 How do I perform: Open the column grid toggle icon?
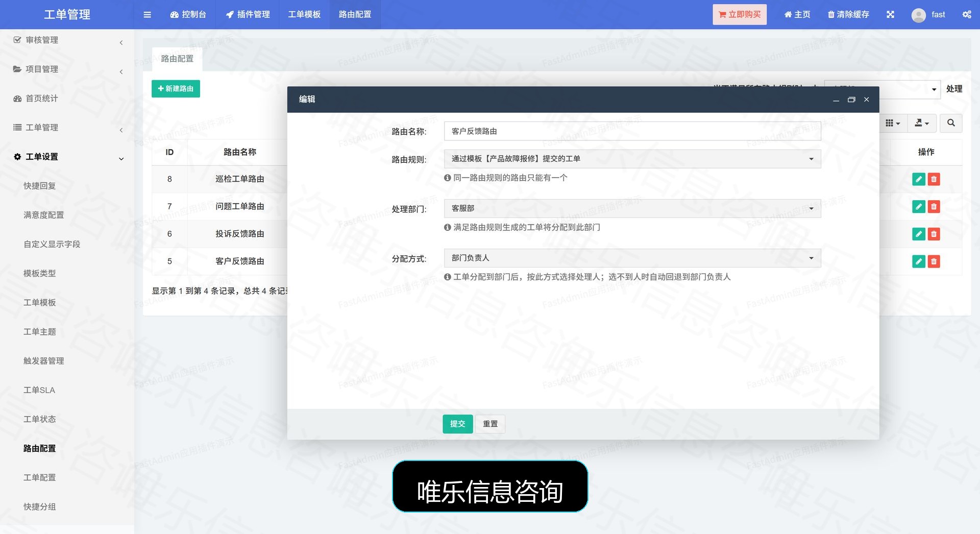[x=893, y=123]
